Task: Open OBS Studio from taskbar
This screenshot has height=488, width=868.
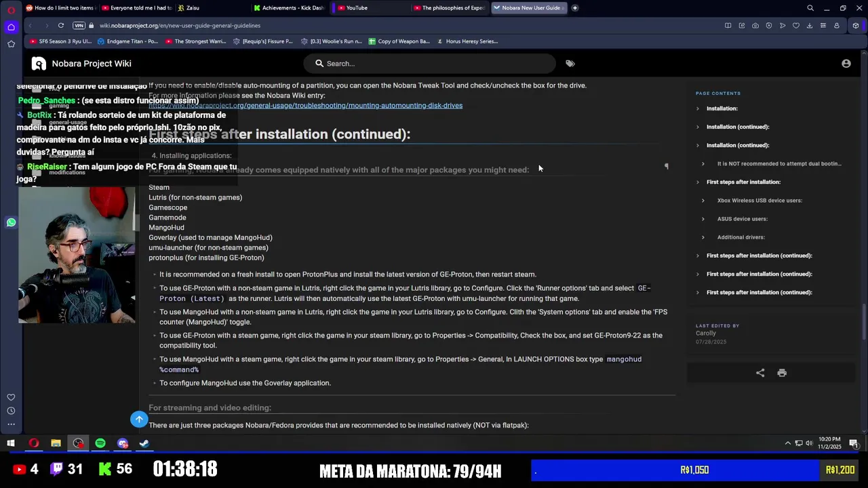Action: point(78,443)
